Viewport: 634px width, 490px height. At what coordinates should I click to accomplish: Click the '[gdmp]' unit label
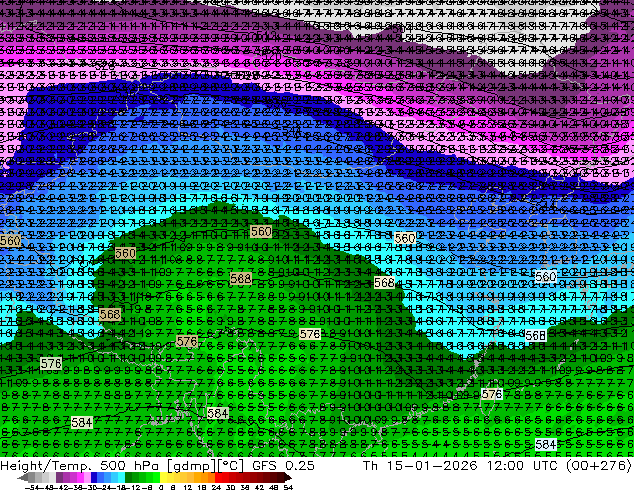point(190,466)
